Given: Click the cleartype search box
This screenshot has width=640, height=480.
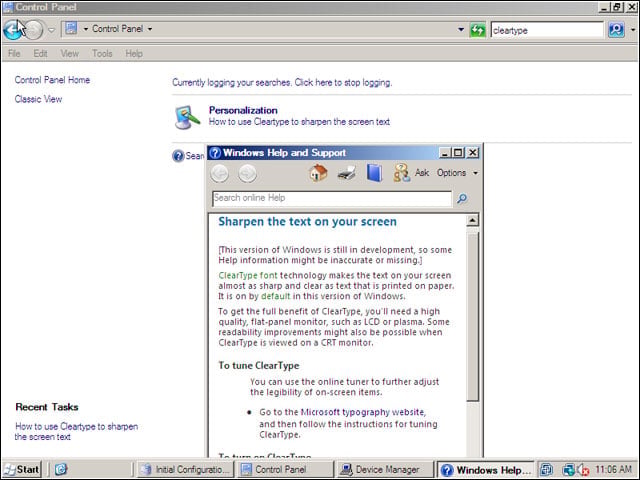Looking at the screenshot, I should [x=546, y=30].
